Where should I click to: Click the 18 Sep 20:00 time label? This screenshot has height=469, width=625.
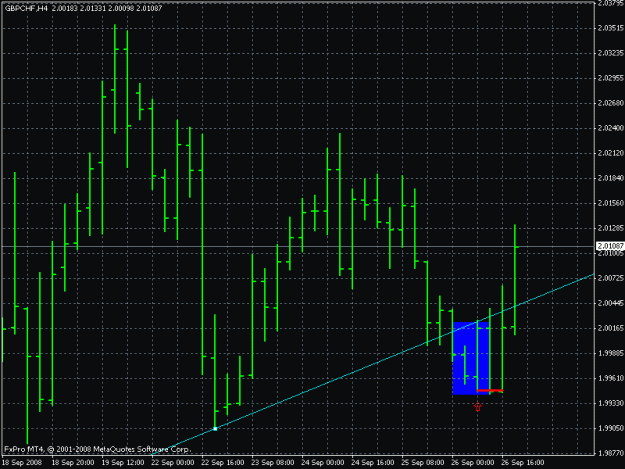click(x=73, y=463)
